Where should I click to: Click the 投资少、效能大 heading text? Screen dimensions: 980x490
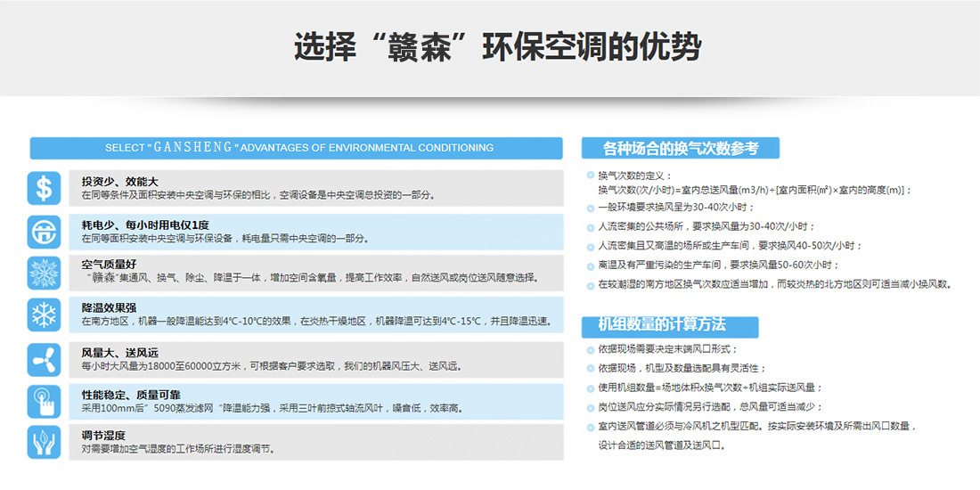pyautogui.click(x=119, y=181)
